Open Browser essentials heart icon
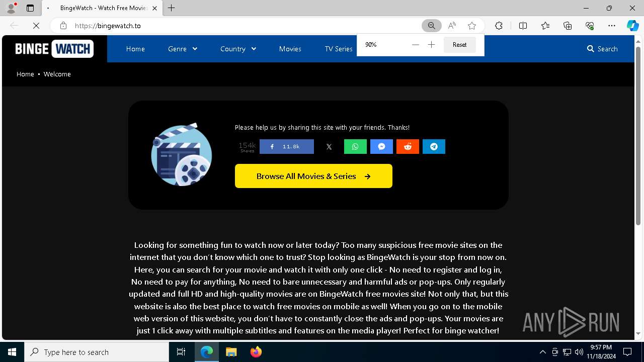Image resolution: width=644 pixels, height=362 pixels. (590, 26)
